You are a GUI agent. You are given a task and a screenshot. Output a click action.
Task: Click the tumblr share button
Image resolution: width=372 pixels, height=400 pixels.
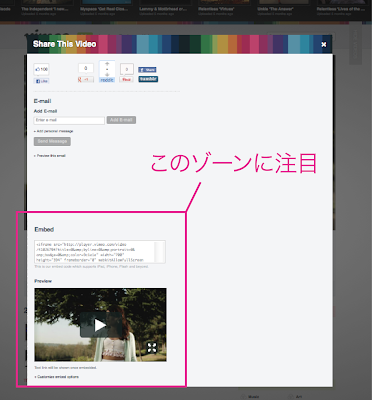pyautogui.click(x=148, y=79)
